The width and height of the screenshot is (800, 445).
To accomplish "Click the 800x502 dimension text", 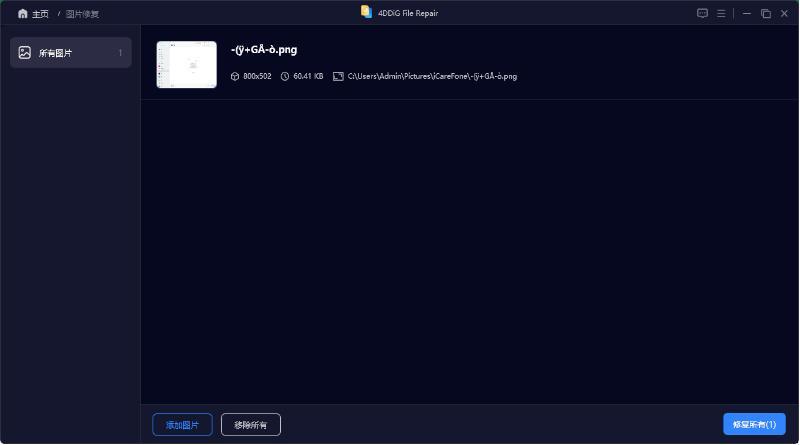I will (x=257, y=77).
